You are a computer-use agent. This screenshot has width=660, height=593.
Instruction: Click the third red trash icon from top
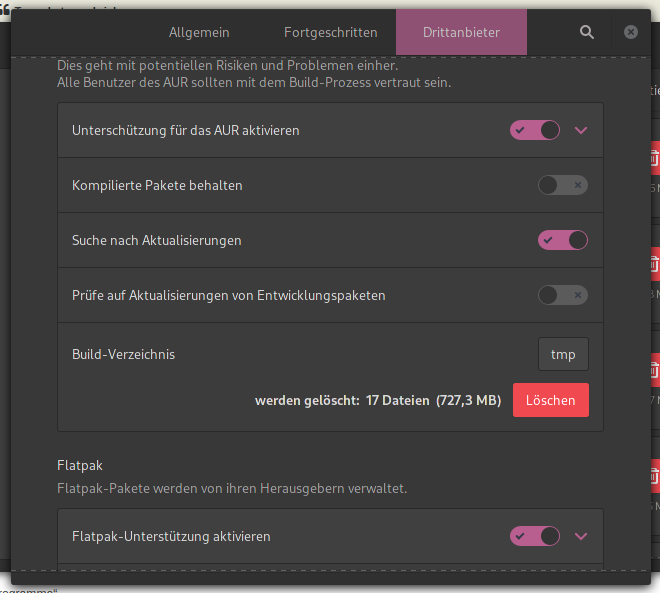[x=654, y=368]
